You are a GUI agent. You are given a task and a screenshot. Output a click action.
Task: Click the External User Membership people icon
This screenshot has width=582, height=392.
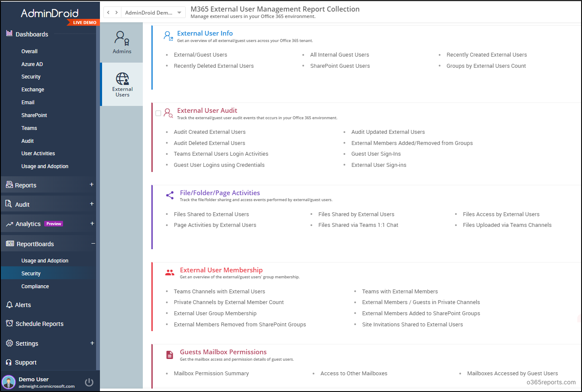170,272
